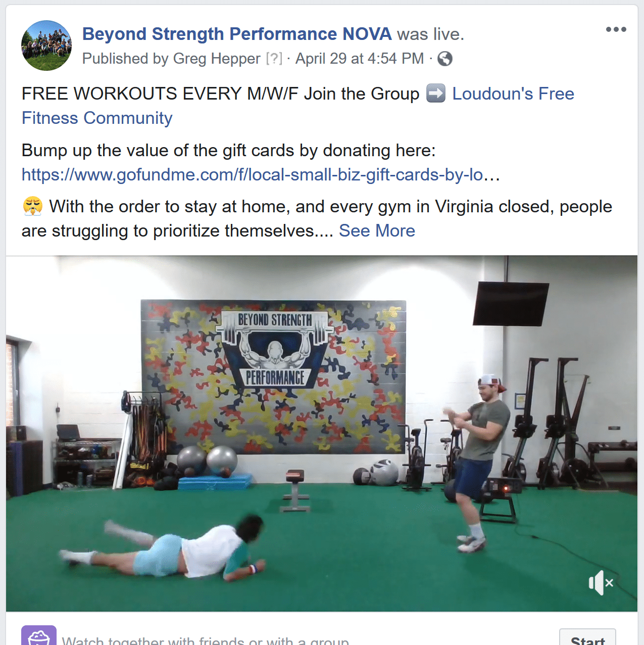Click the purple watch party popcorn icon

tap(39, 635)
